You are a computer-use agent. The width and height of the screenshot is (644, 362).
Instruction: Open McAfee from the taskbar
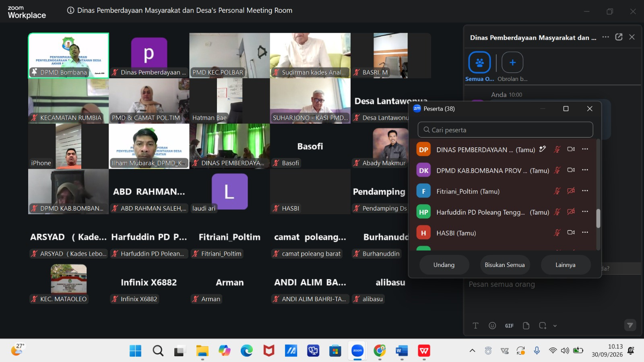269,351
